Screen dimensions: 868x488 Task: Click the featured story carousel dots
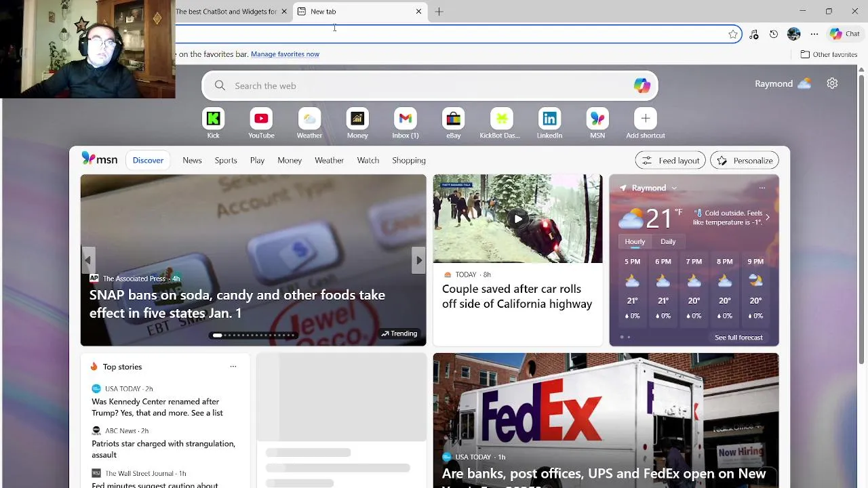(254, 335)
